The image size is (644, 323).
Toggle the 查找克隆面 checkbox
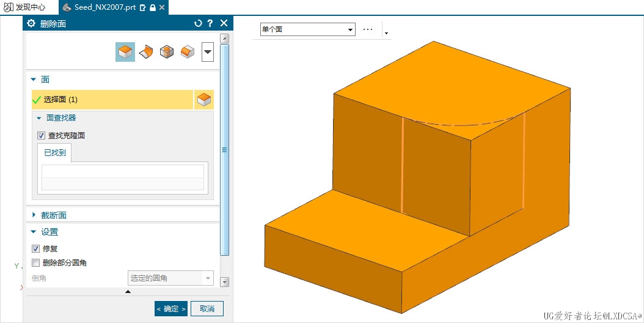tap(41, 135)
